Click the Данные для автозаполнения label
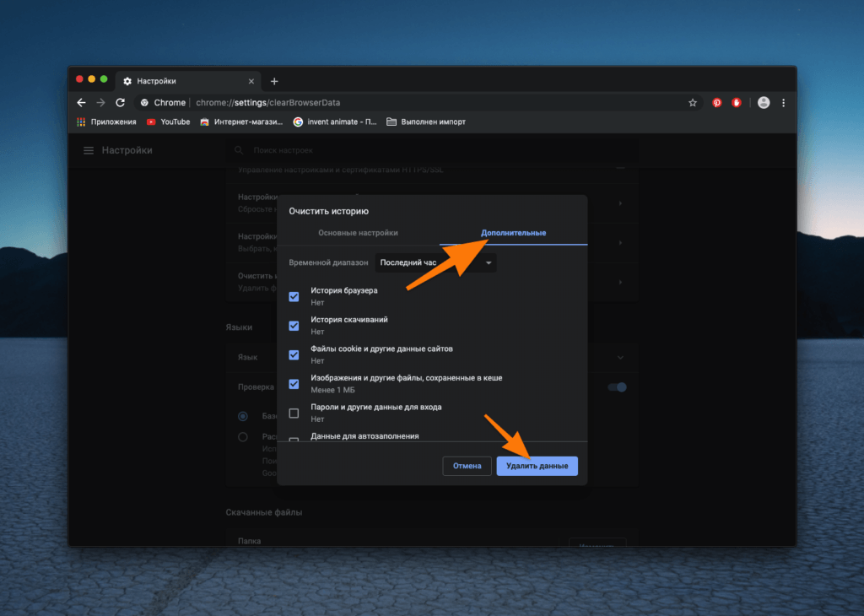Screen dimensions: 864x616 [x=364, y=436]
